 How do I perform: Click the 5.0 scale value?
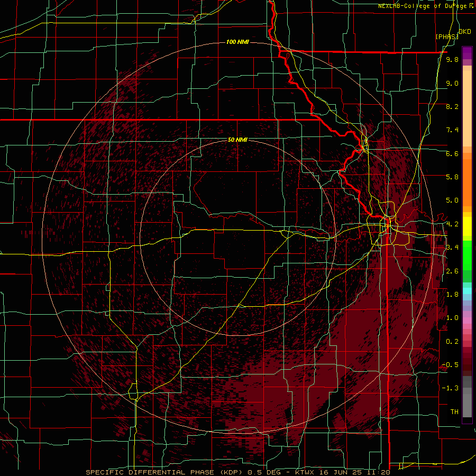click(x=452, y=200)
